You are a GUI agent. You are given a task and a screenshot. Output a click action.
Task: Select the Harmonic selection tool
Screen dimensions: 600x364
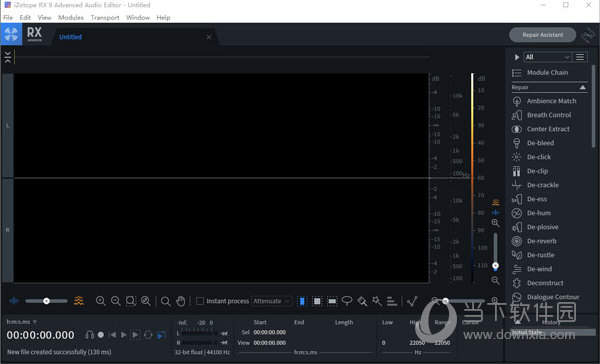(392, 301)
